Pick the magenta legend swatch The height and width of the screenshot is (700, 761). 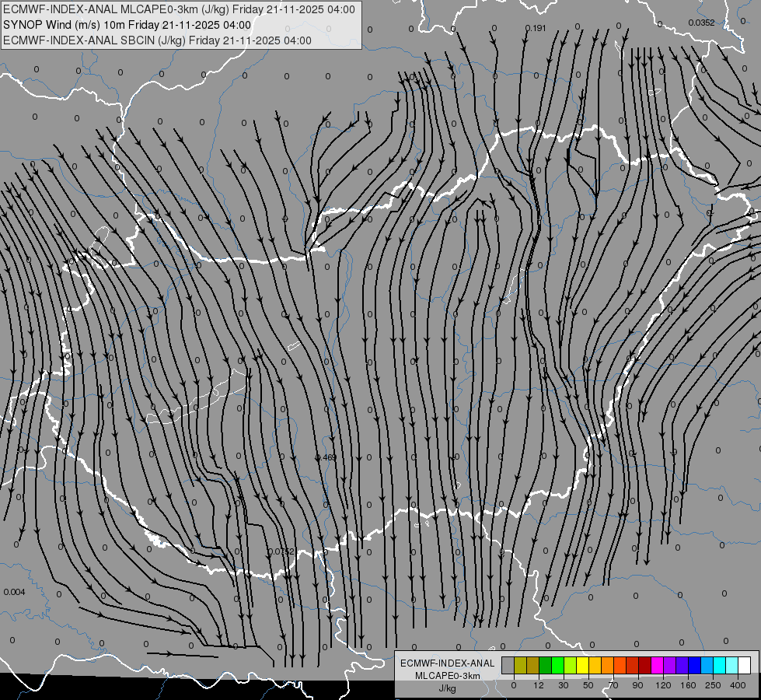pos(657,665)
